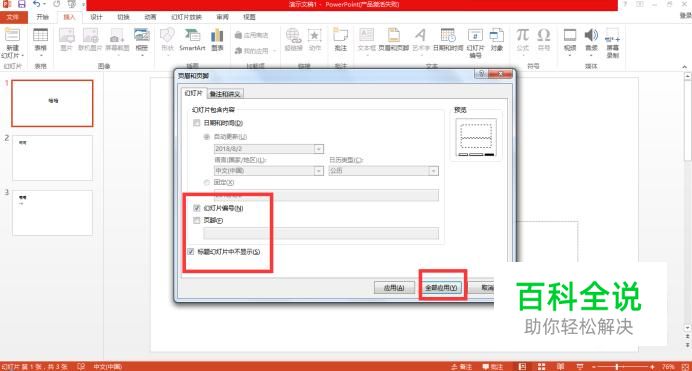The image size is (692, 371).
Task: Insert a table using the 表格 icon
Action: [40, 35]
